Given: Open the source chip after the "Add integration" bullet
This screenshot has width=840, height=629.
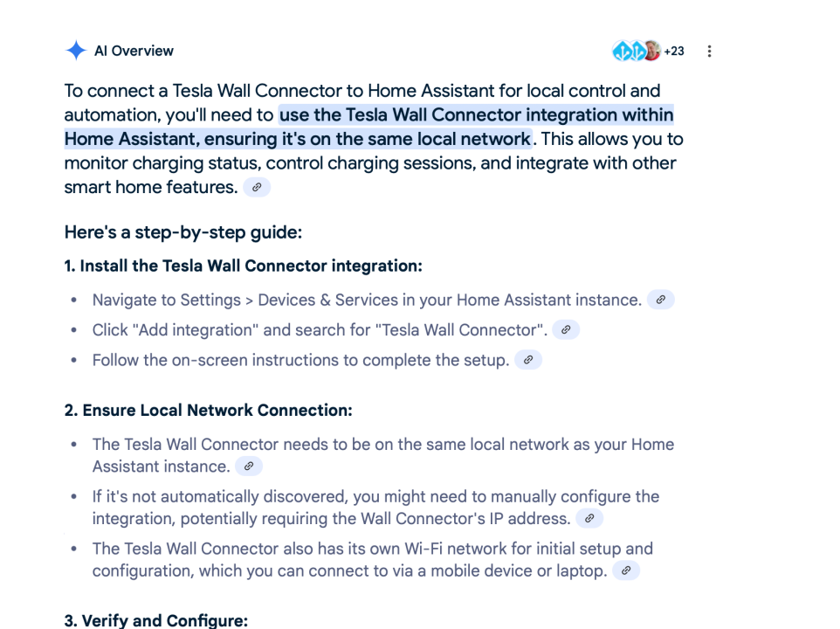Looking at the screenshot, I should [x=566, y=329].
